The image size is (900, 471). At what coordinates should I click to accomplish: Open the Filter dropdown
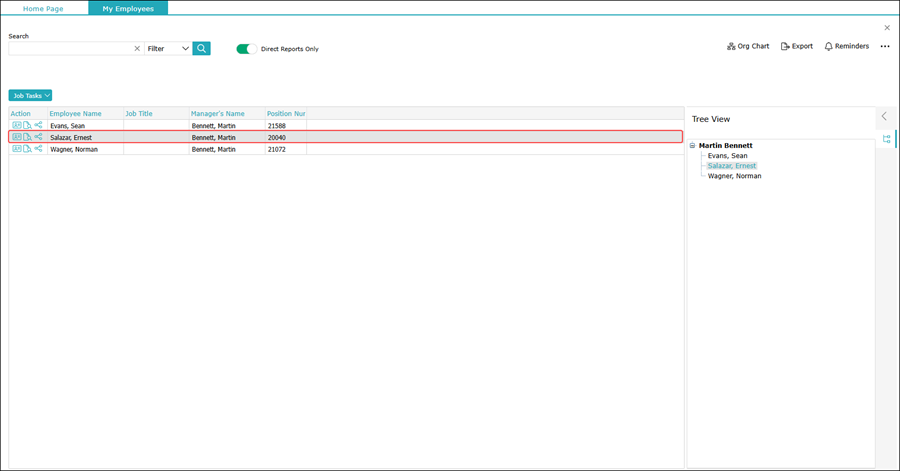tap(168, 48)
